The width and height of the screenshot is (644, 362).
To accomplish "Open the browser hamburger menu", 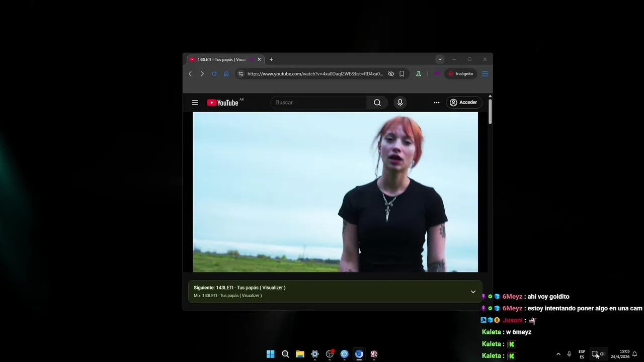I will click(x=485, y=74).
